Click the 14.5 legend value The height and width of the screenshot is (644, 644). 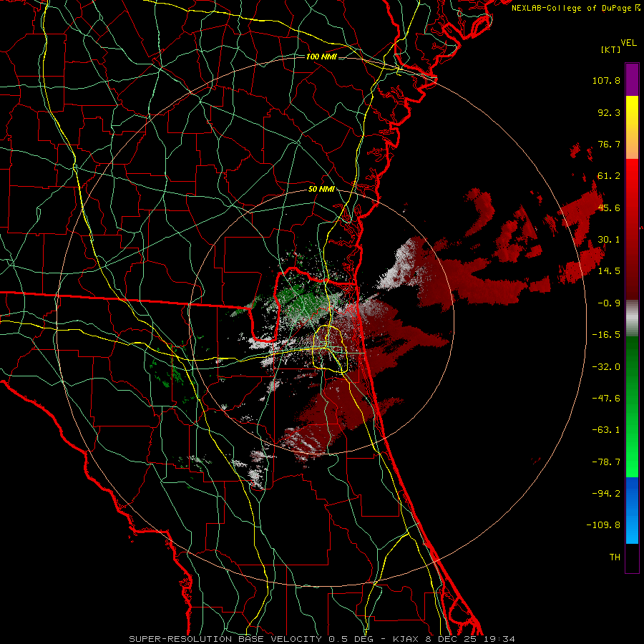click(x=609, y=271)
